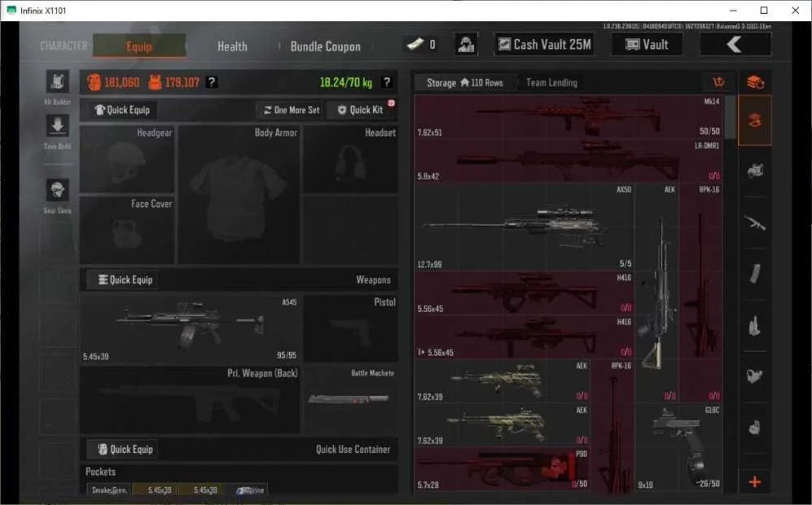The width and height of the screenshot is (812, 505).
Task: Select the Battle Machete melee slot
Action: [x=350, y=399]
